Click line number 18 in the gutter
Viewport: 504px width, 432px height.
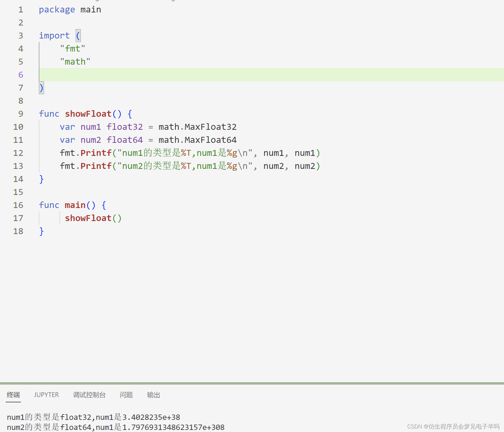point(18,231)
